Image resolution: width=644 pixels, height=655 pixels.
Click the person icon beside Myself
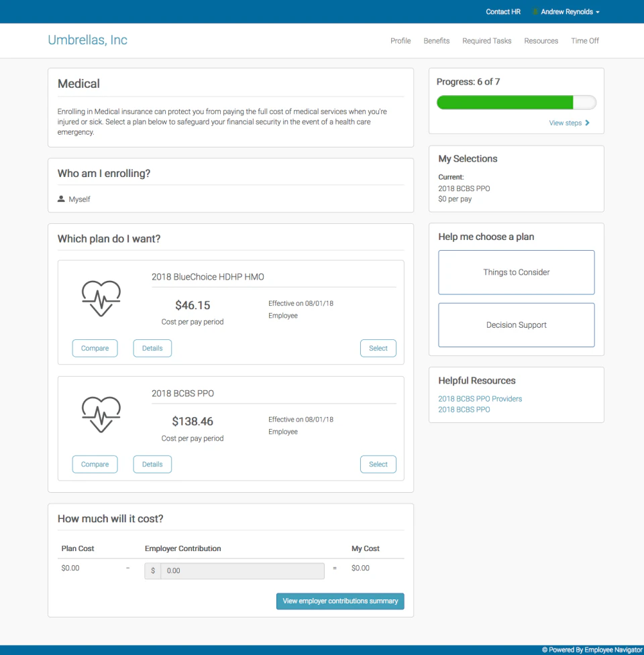(61, 199)
